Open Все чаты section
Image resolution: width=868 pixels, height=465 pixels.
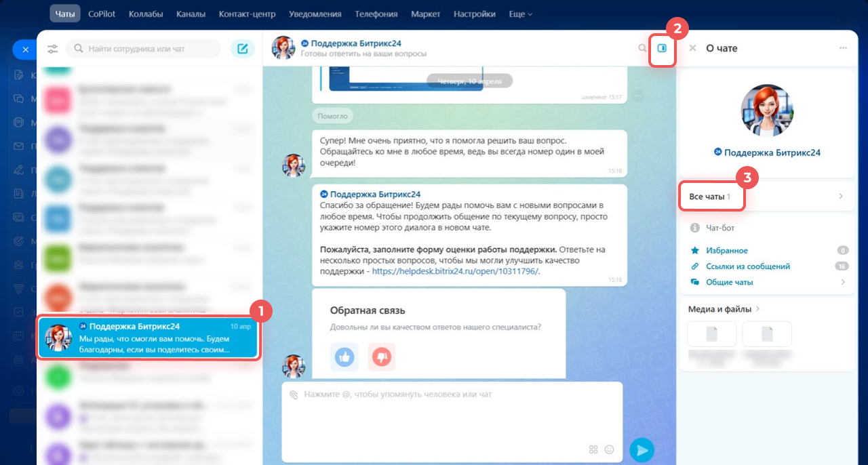(x=767, y=196)
